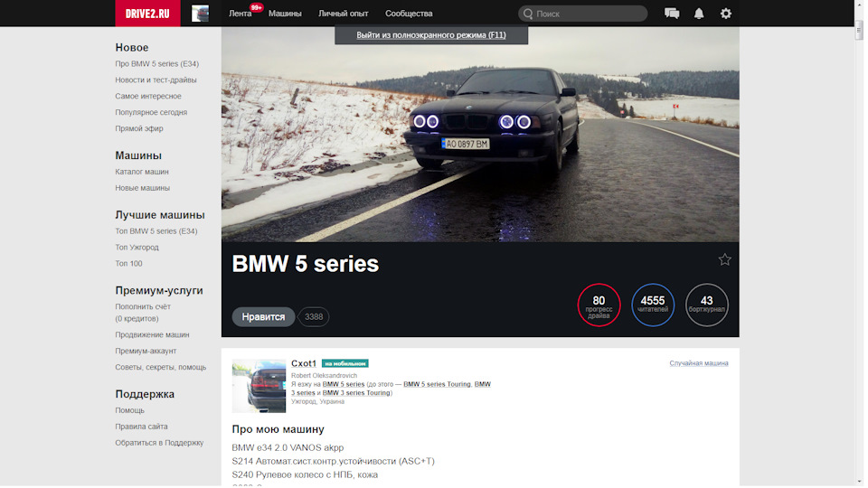The image size is (868, 488).
Task: Open Самое интересное sidebar link
Action: [x=148, y=96]
